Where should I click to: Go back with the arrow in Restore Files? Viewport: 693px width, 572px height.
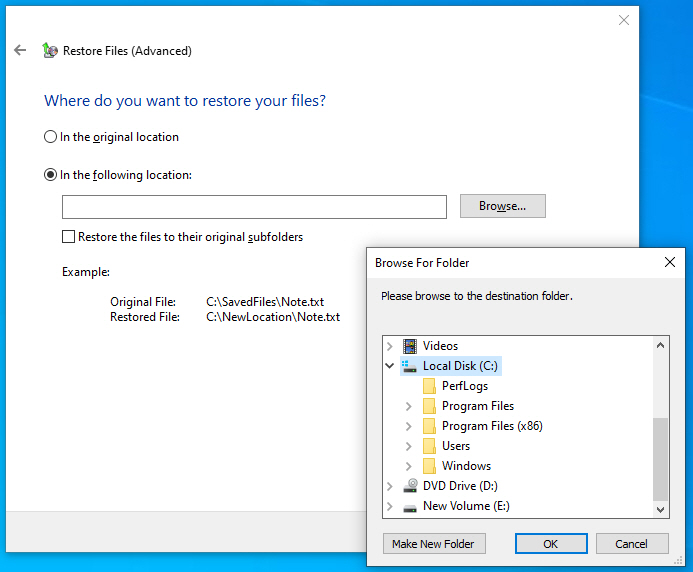(20, 50)
